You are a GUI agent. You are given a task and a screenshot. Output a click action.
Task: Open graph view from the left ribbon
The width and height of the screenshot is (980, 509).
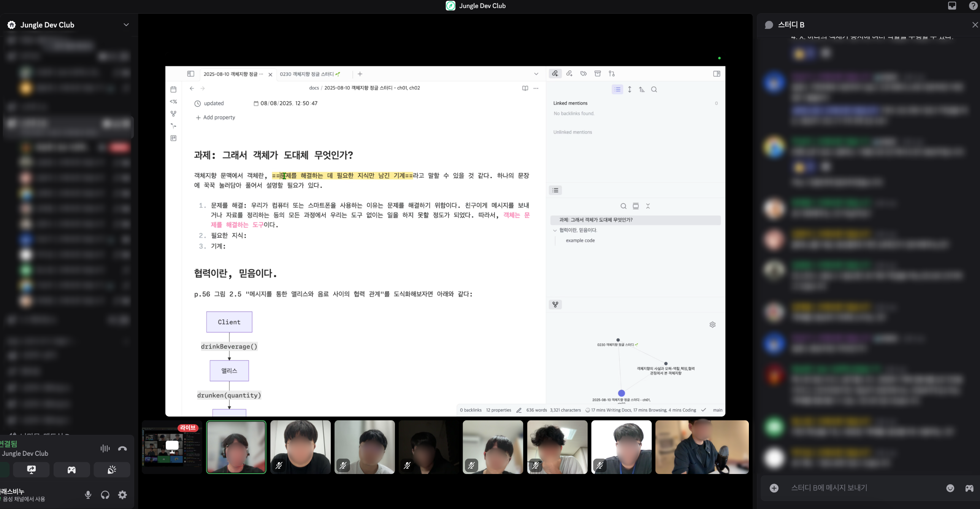click(x=173, y=113)
